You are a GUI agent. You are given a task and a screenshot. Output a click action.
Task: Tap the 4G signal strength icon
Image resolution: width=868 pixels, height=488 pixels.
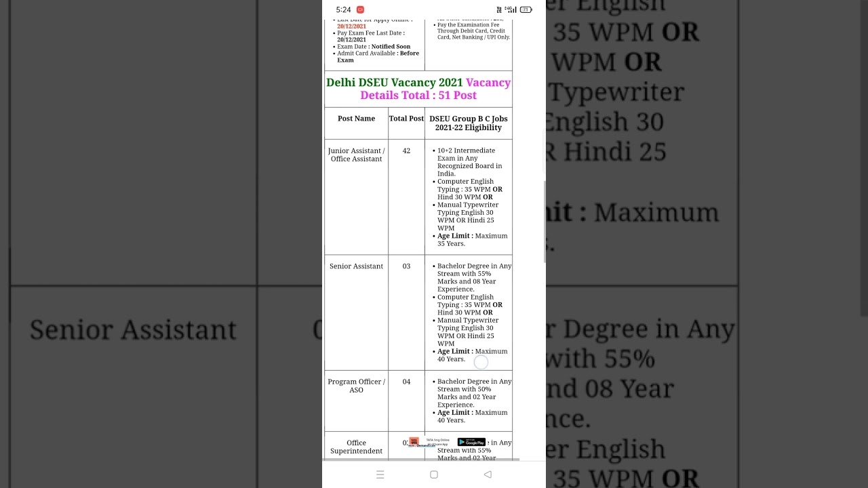pyautogui.click(x=512, y=9)
